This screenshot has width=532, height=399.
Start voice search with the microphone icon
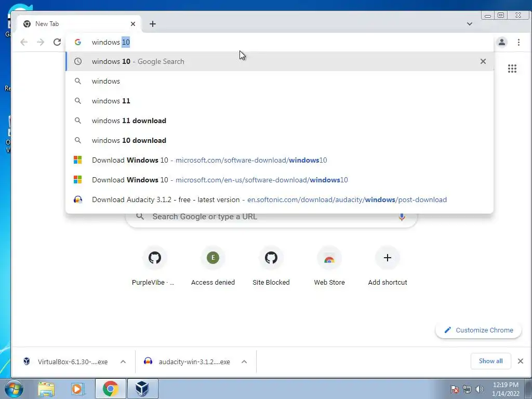(x=402, y=217)
